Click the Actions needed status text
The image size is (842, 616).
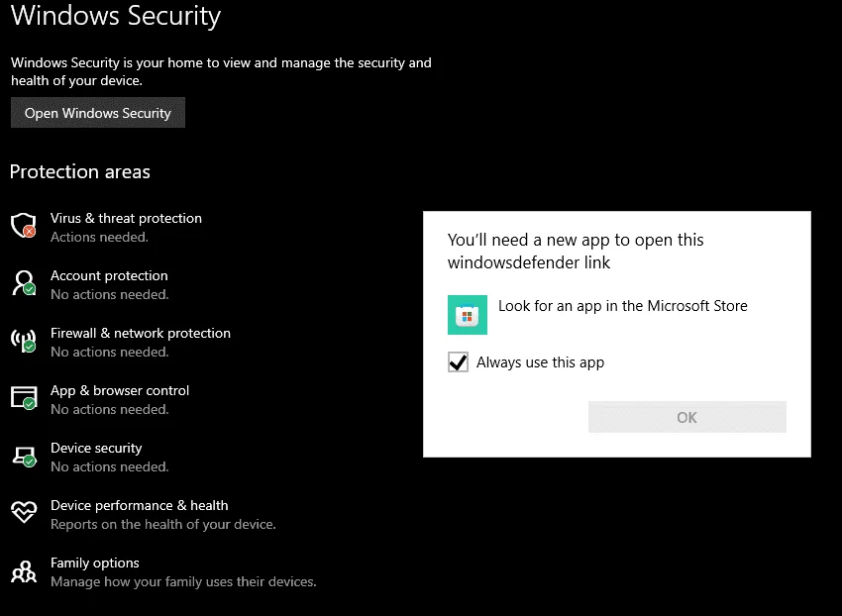pos(99,237)
